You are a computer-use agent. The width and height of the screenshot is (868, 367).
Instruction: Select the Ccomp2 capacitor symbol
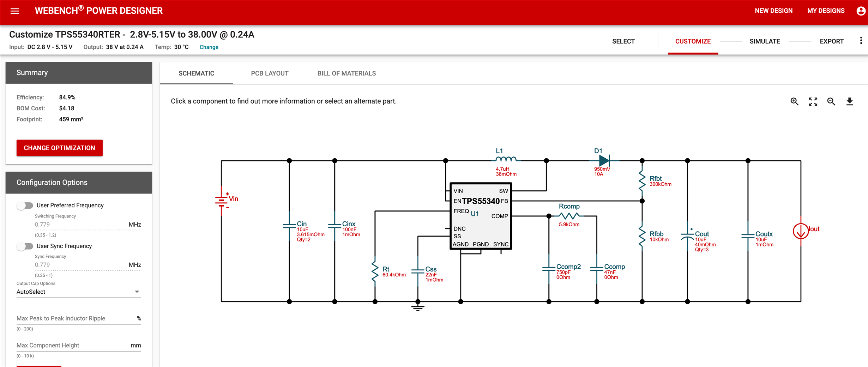pyautogui.click(x=549, y=269)
